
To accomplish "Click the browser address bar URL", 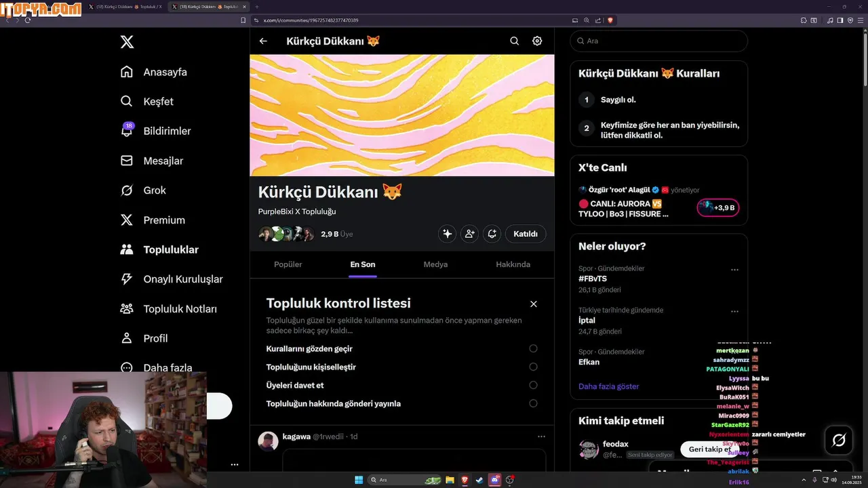I will pos(311,20).
